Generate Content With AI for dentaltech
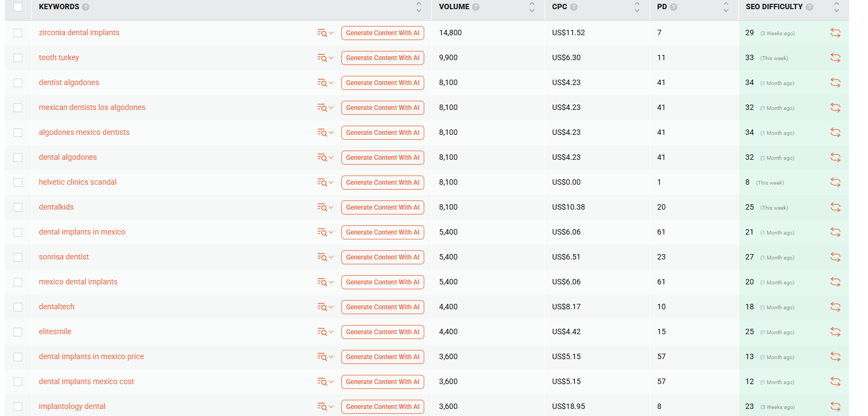This screenshot has width=868, height=416. click(x=383, y=307)
